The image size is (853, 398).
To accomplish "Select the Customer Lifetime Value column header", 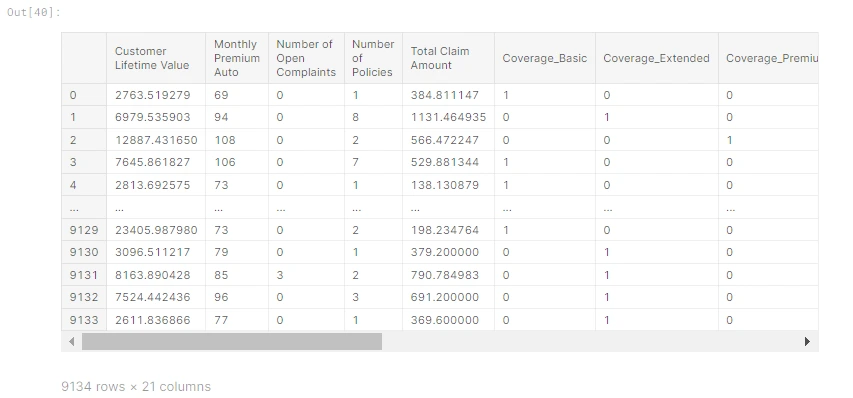I will click(x=152, y=58).
